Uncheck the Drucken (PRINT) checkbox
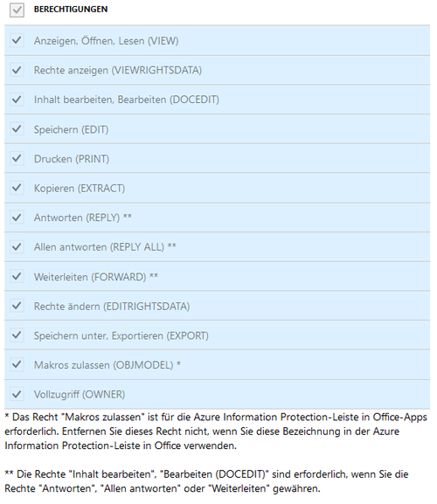Image resolution: width=437 pixels, height=504 pixels. coord(17,158)
